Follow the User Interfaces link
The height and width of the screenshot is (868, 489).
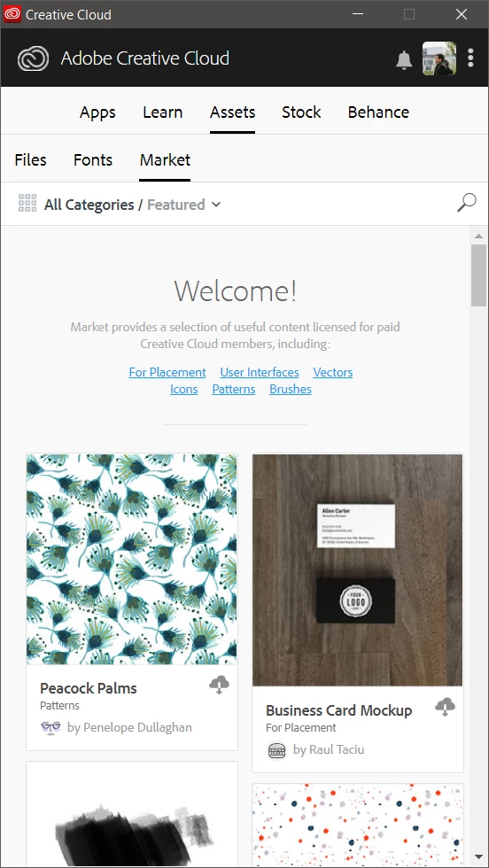pos(260,373)
